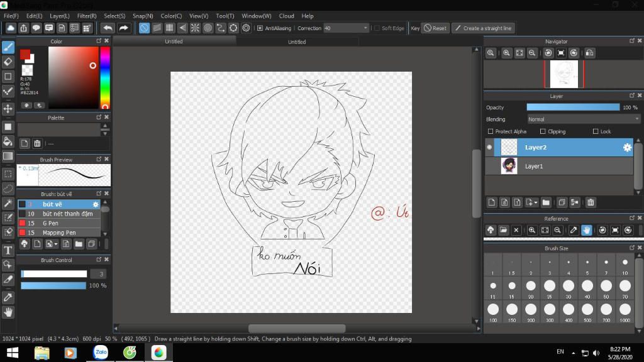
Task: Click the brush size value field showing 3
Action: coord(99,274)
